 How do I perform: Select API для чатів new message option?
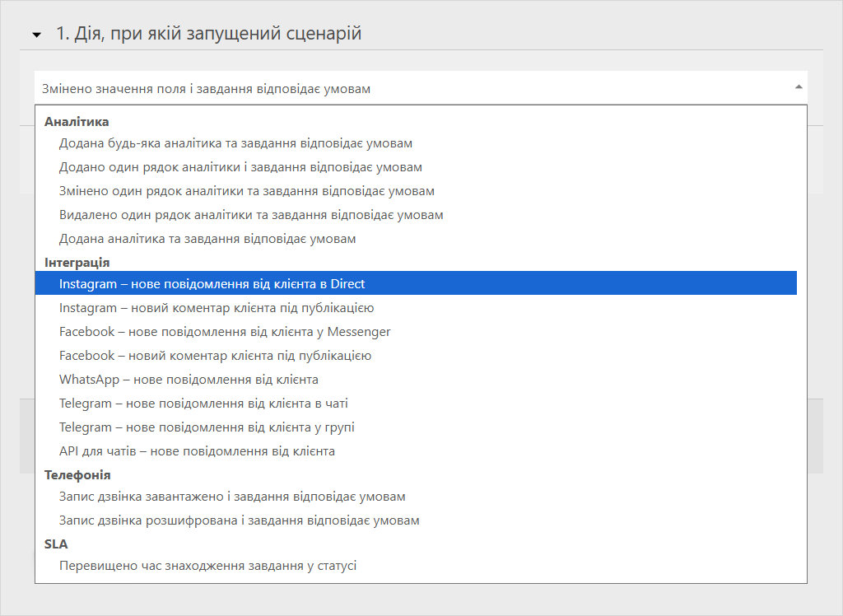[197, 451]
